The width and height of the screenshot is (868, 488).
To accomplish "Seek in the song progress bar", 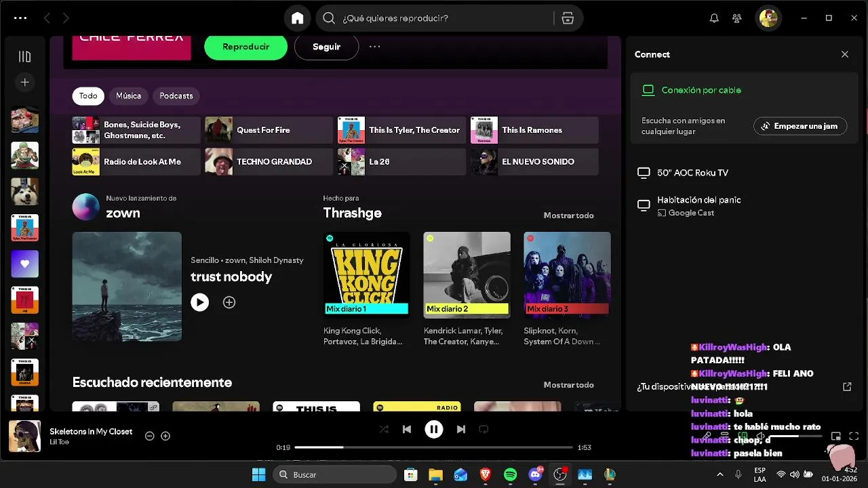I will point(434,447).
